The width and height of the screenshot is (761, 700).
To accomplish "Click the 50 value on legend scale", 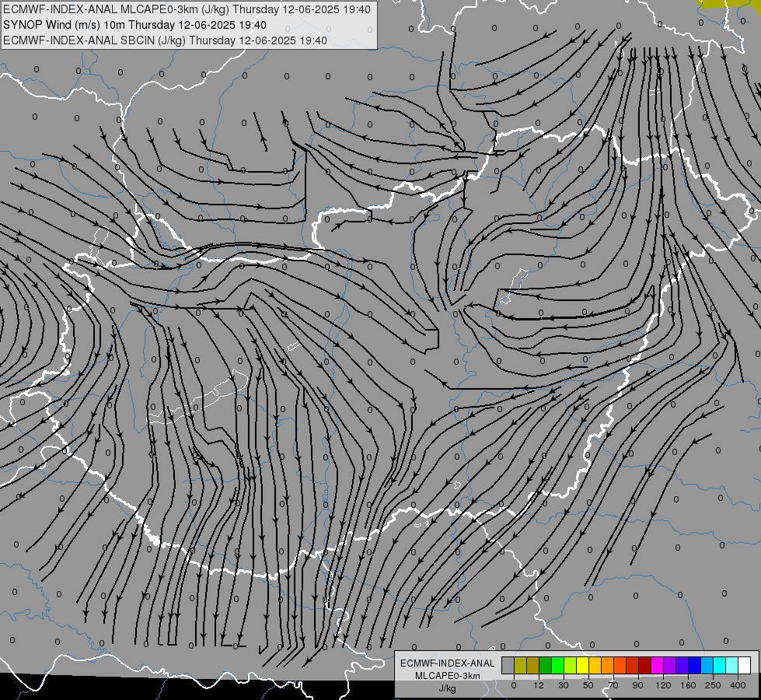I will (588, 685).
